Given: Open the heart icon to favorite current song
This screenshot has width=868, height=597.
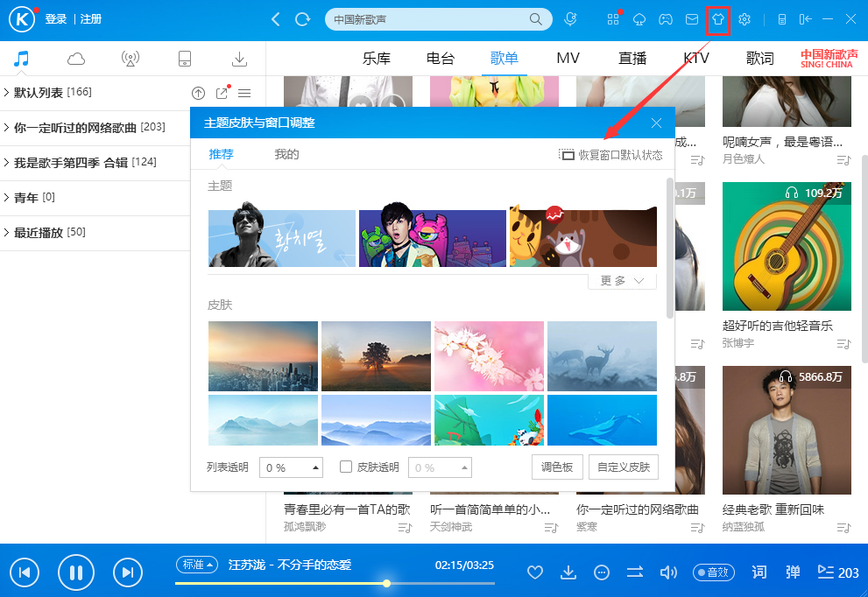Looking at the screenshot, I should coord(535,572).
